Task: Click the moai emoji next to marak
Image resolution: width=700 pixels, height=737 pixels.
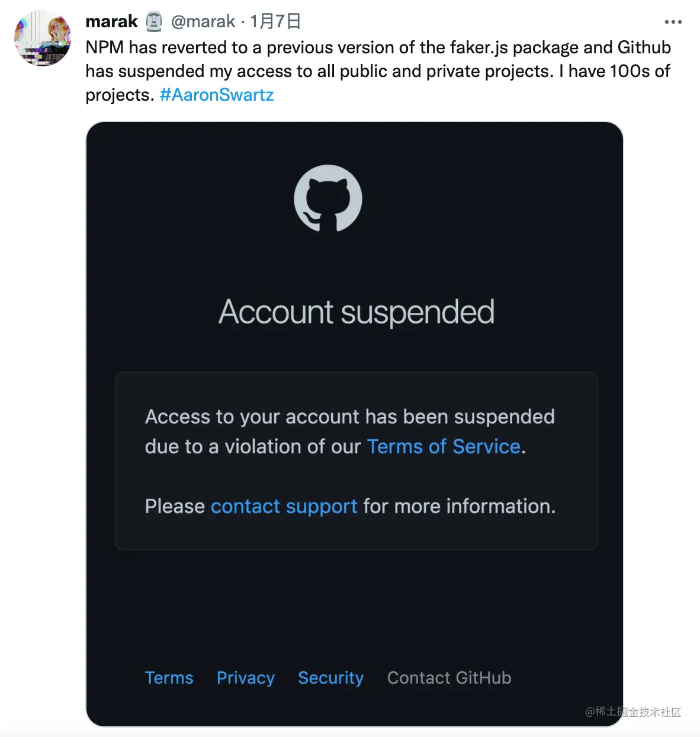Action: click(154, 22)
